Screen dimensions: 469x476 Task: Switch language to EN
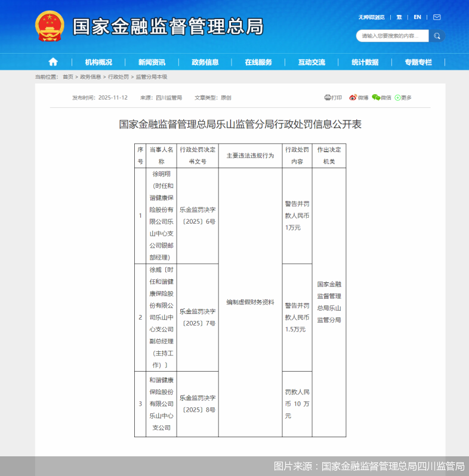tap(417, 17)
